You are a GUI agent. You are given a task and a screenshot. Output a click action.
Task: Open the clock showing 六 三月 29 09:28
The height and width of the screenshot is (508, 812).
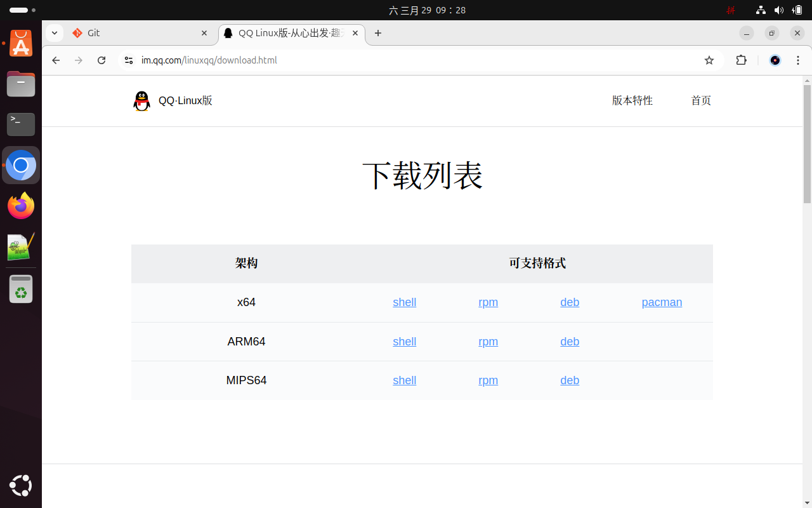pyautogui.click(x=428, y=10)
